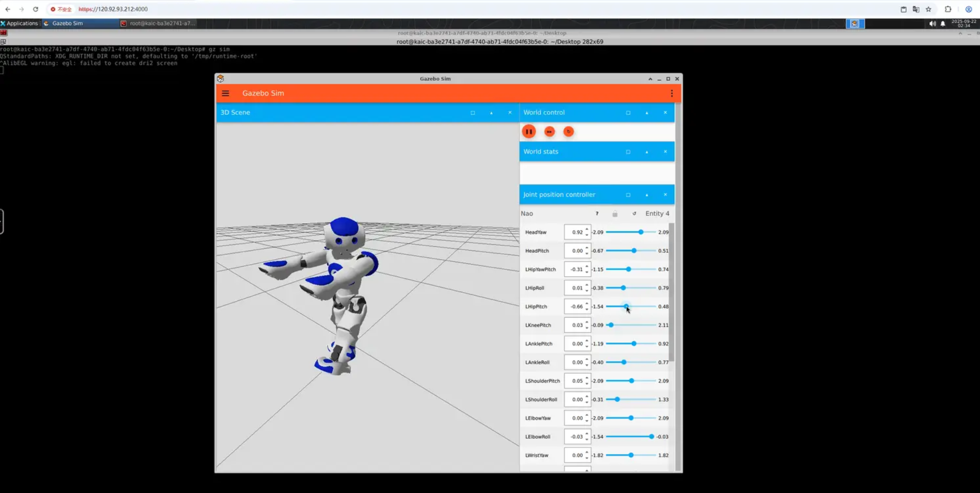
Task: Collapse the World control panel
Action: pyautogui.click(x=646, y=113)
